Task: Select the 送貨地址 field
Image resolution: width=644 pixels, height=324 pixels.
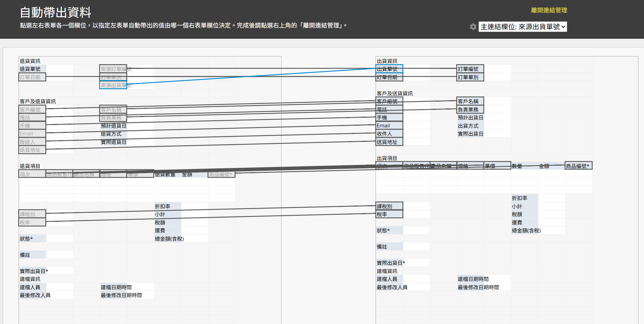Action: (x=389, y=142)
